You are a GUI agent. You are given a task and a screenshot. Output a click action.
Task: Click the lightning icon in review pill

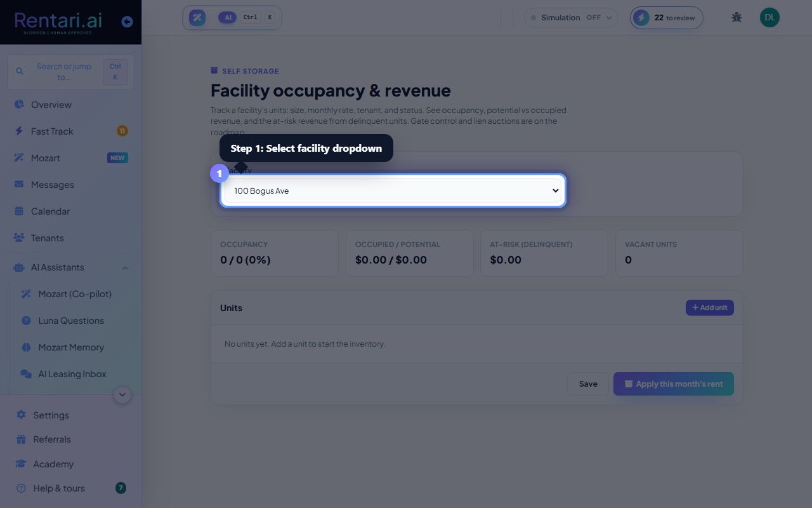point(641,17)
